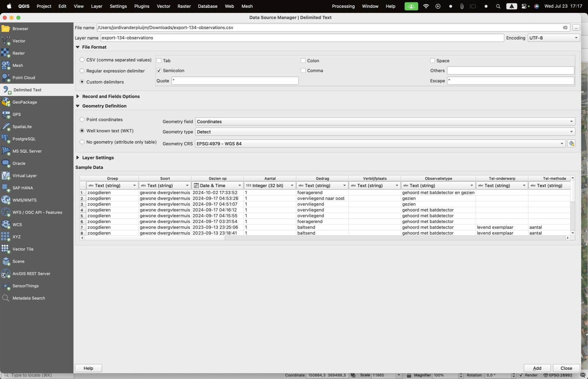Select the XYZ tiles icon
588x379 pixels.
pyautogui.click(x=6, y=237)
